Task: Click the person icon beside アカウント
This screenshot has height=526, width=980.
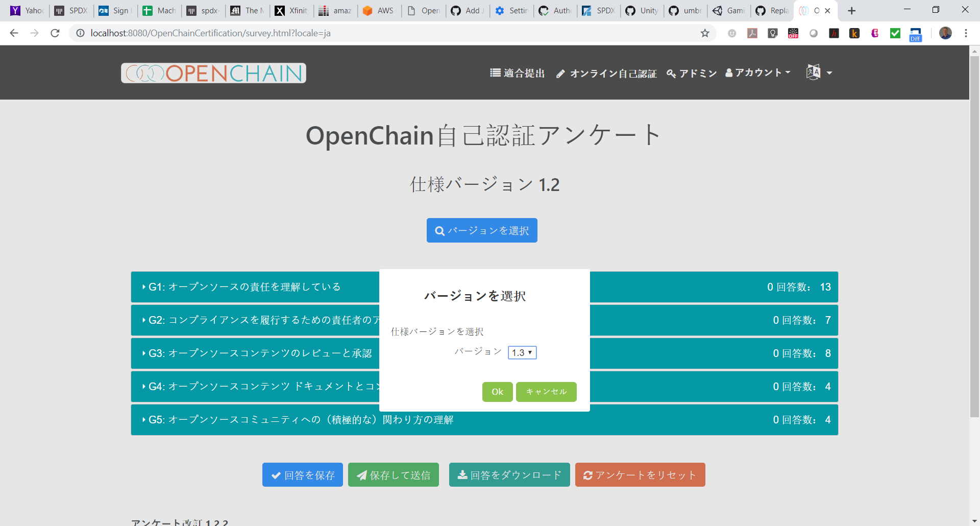Action: pyautogui.click(x=728, y=73)
